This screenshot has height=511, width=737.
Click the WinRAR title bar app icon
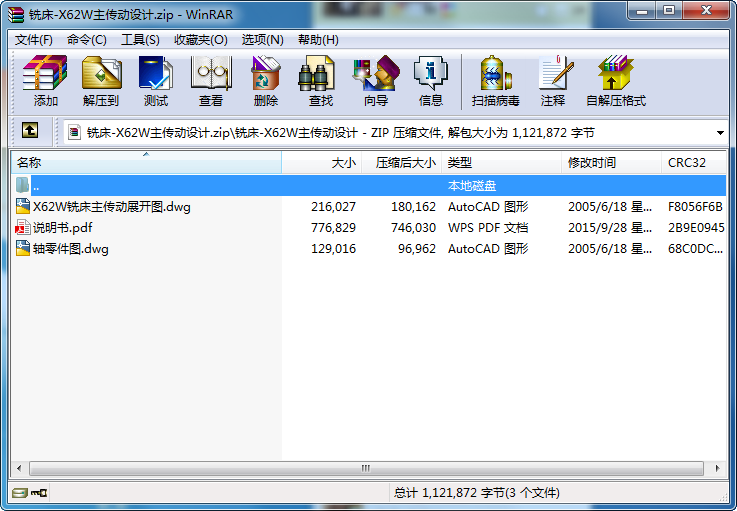[16, 15]
